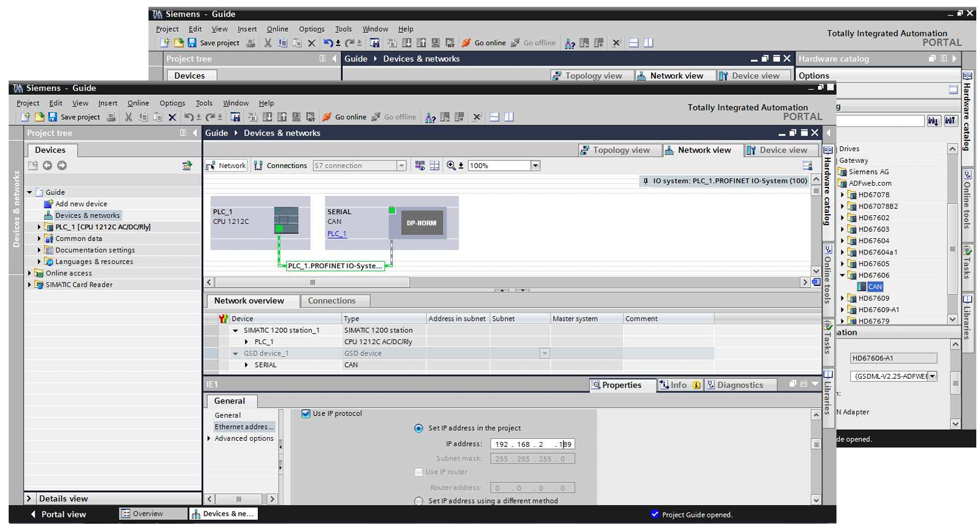Click Go online button in front window
The width and height of the screenshot is (980, 528).
[344, 117]
